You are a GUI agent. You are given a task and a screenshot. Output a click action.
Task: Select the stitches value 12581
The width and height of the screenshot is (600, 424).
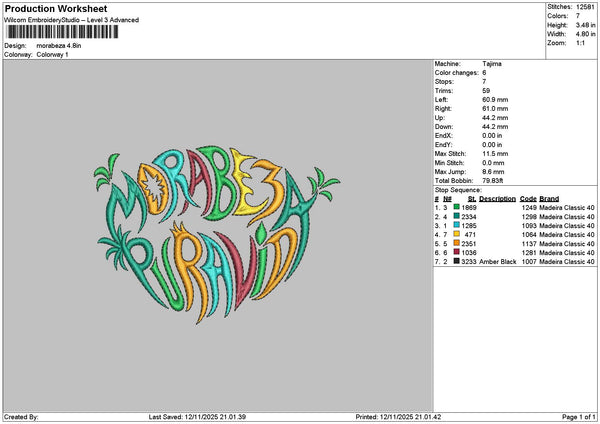click(x=585, y=7)
